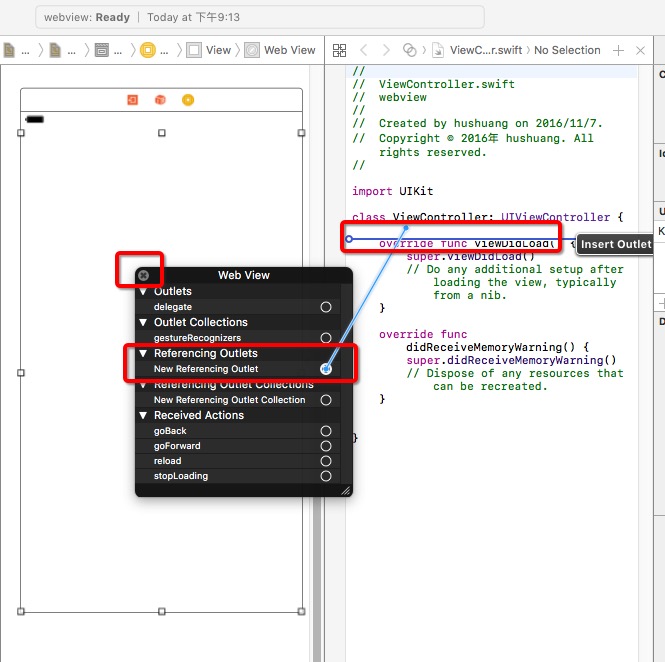The height and width of the screenshot is (662, 665).
Task: Click the goForward action connection circle
Action: point(326,446)
